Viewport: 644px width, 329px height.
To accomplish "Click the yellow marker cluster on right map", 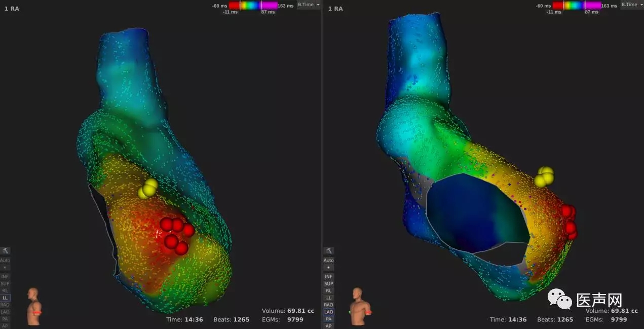I will (544, 177).
